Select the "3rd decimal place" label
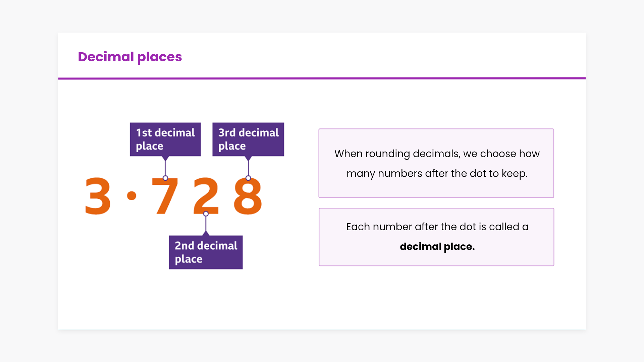The height and width of the screenshot is (362, 644). (248, 139)
